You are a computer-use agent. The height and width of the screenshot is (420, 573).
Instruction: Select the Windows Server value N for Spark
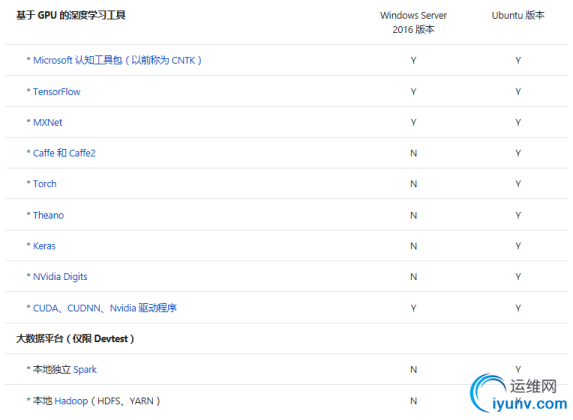pos(413,370)
